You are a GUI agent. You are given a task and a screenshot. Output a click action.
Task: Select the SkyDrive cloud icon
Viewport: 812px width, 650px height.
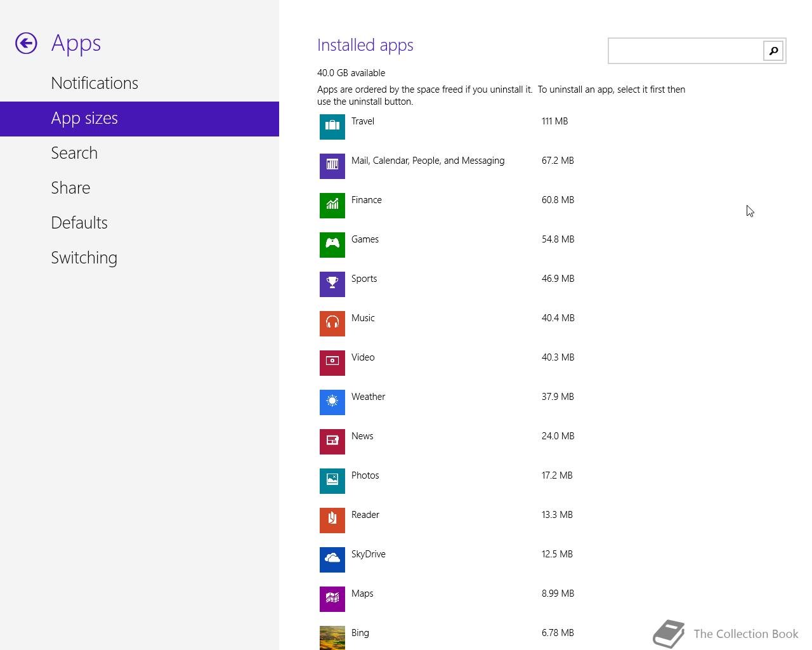332,560
